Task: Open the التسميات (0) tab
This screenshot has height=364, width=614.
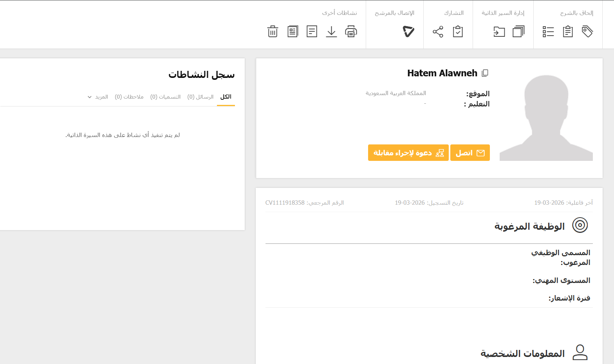Action: pos(165,97)
